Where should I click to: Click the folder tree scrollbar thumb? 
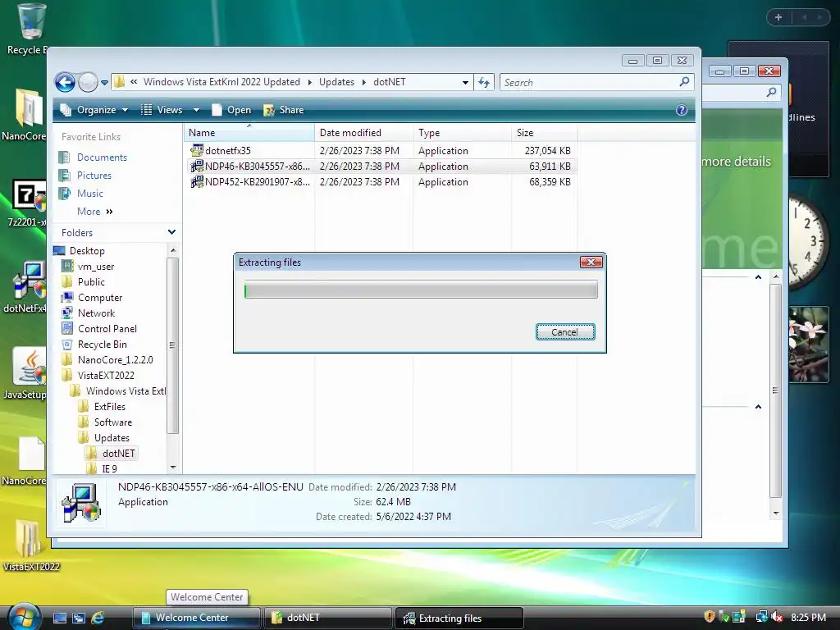[172, 345]
